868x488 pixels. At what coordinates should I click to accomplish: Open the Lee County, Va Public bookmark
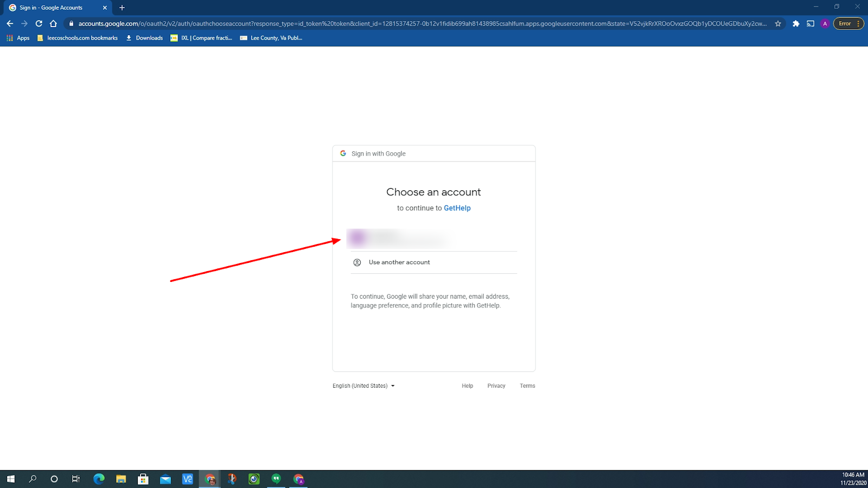pyautogui.click(x=271, y=38)
